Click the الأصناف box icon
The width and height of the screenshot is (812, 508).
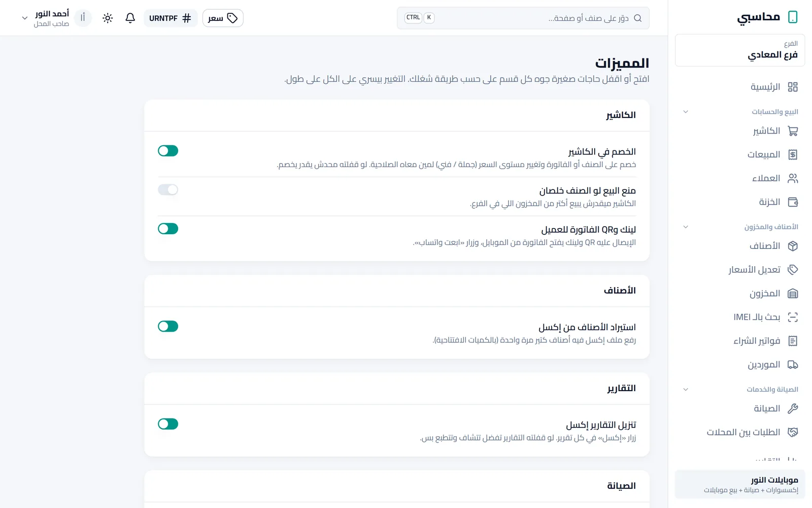793,246
